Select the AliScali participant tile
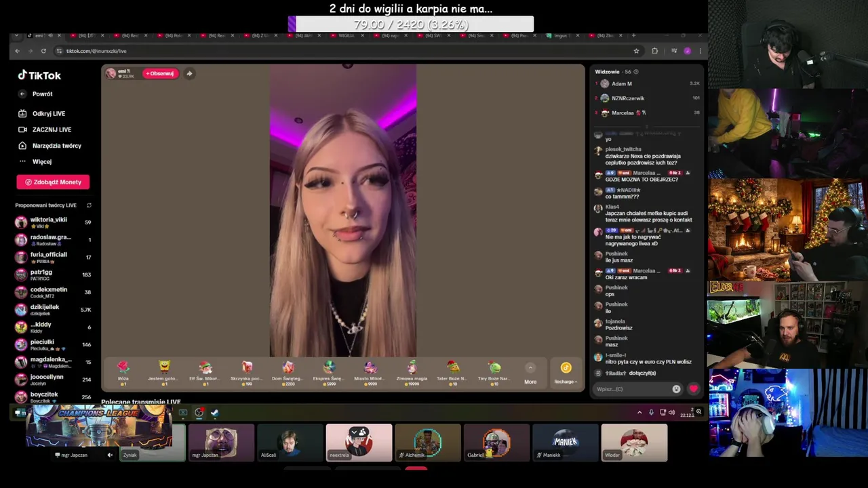868x488 pixels. coord(290,443)
